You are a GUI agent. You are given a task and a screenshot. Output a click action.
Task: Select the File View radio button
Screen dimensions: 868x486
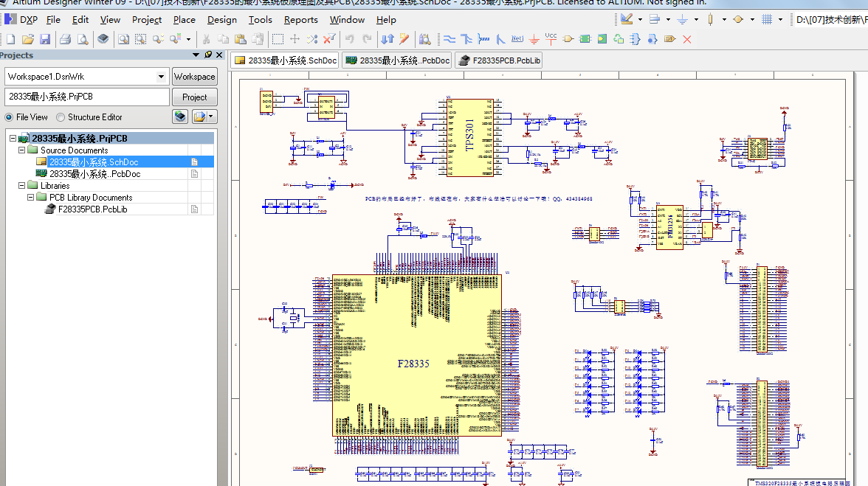[9, 117]
